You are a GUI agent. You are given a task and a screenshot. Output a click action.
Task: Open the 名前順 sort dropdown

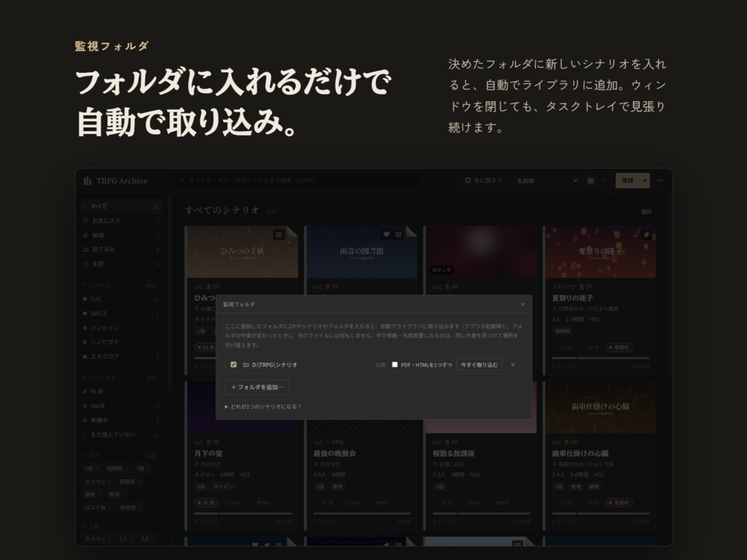pyautogui.click(x=547, y=181)
